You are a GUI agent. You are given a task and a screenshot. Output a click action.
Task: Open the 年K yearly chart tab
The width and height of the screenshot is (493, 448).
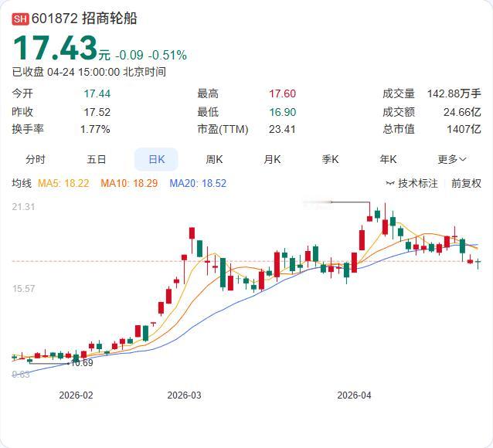pyautogui.click(x=388, y=159)
